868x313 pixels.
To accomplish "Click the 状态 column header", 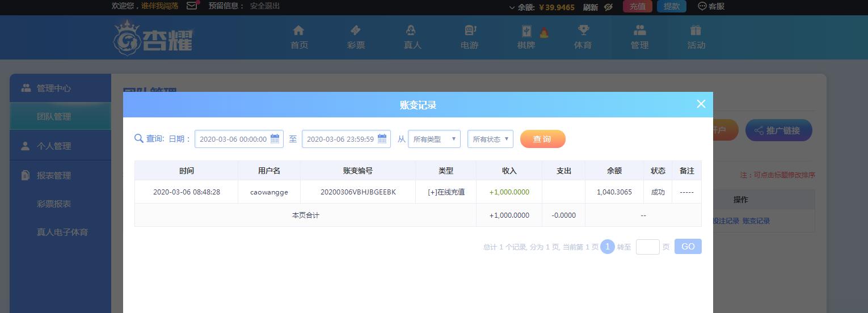I will [658, 171].
